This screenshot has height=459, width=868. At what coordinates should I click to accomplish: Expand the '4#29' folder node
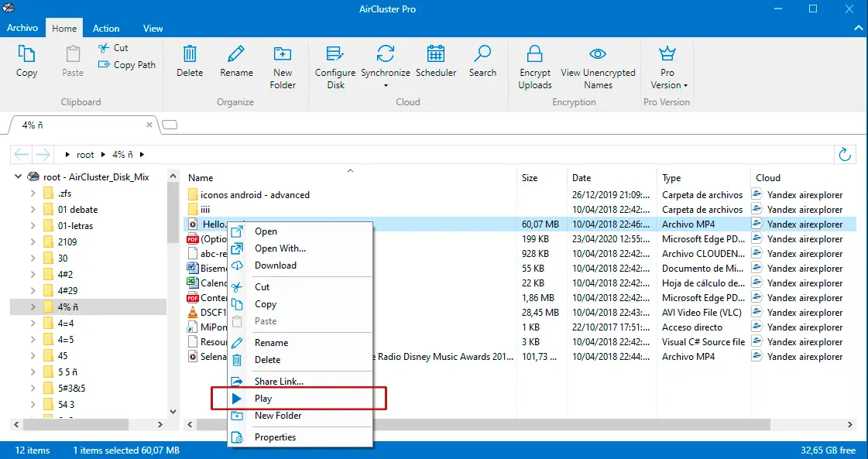(x=33, y=291)
